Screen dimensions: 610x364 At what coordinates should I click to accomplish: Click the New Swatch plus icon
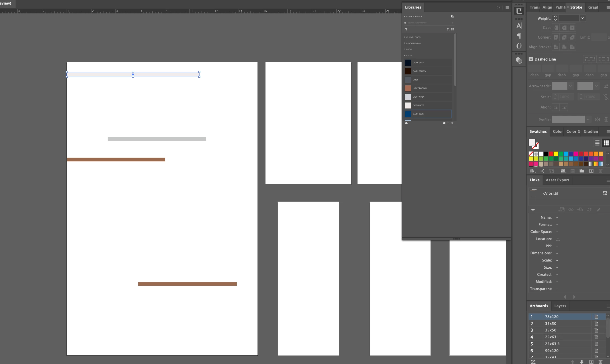591,171
